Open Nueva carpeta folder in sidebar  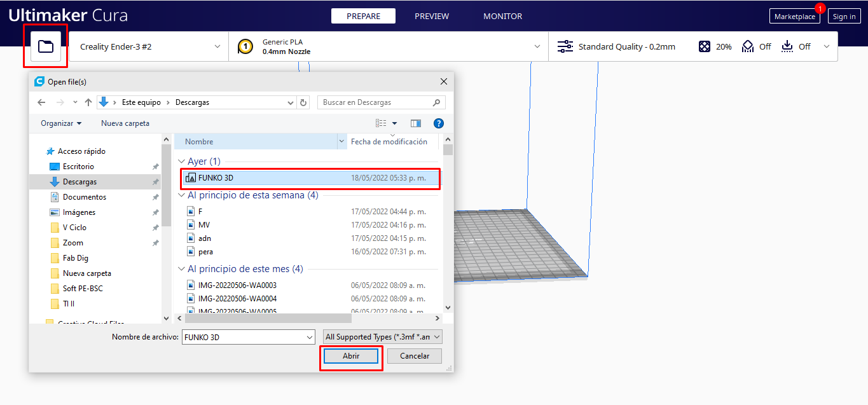coord(87,273)
